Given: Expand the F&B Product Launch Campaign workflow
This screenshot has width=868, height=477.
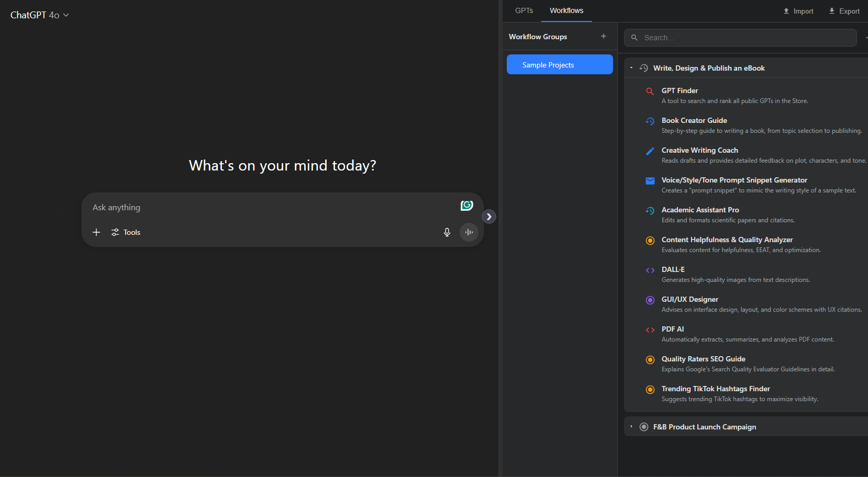Looking at the screenshot, I should (x=631, y=427).
